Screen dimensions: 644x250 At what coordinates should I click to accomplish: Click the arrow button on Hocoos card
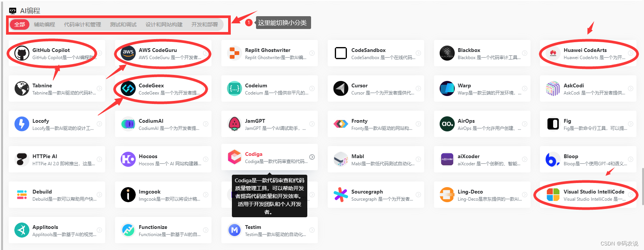(x=206, y=159)
